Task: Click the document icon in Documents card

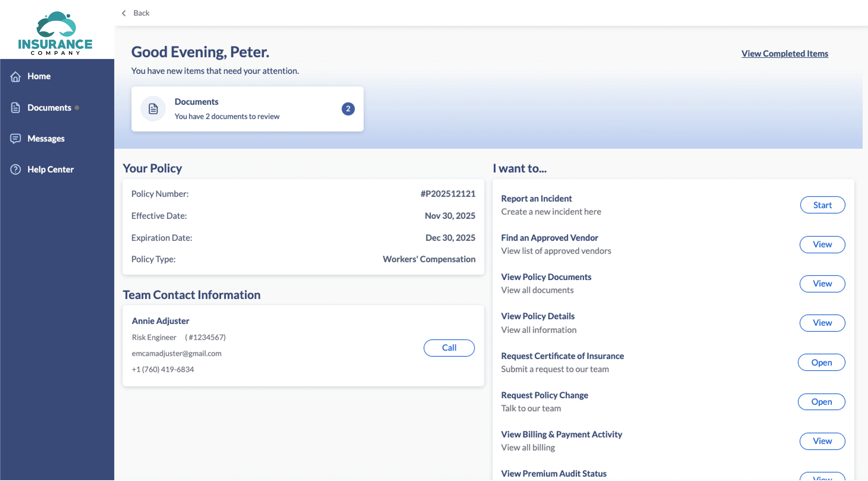Action: pyautogui.click(x=153, y=109)
